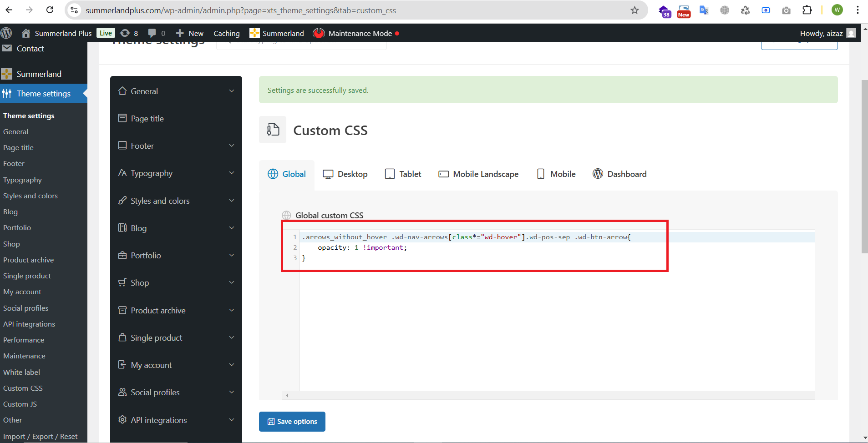Switch to the Mobile Landscape tab
Image resolution: width=868 pixels, height=443 pixels.
[478, 174]
